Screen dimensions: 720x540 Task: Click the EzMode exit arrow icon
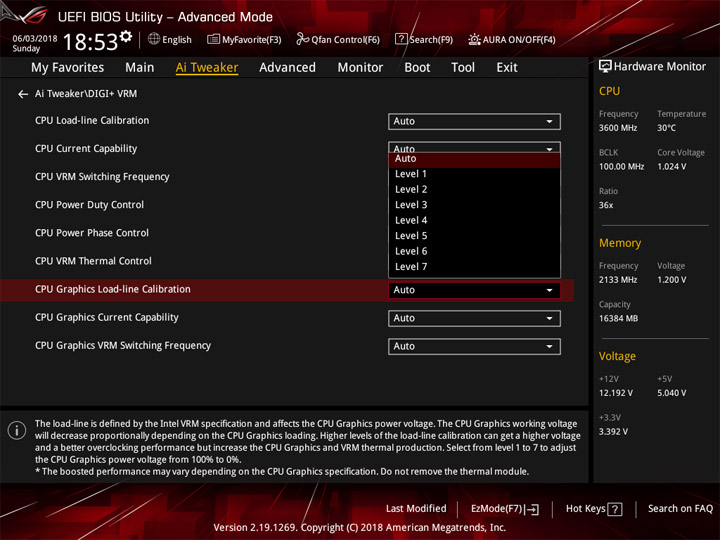(x=532, y=509)
